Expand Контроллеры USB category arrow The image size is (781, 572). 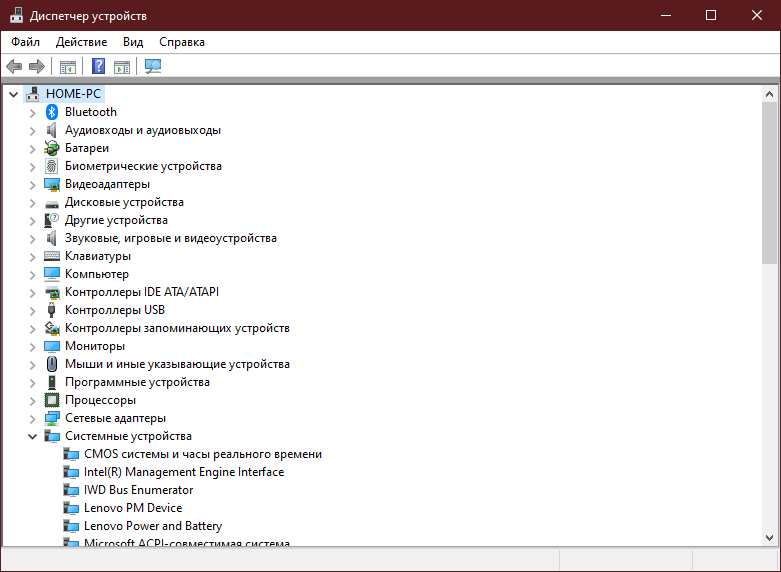(32, 310)
